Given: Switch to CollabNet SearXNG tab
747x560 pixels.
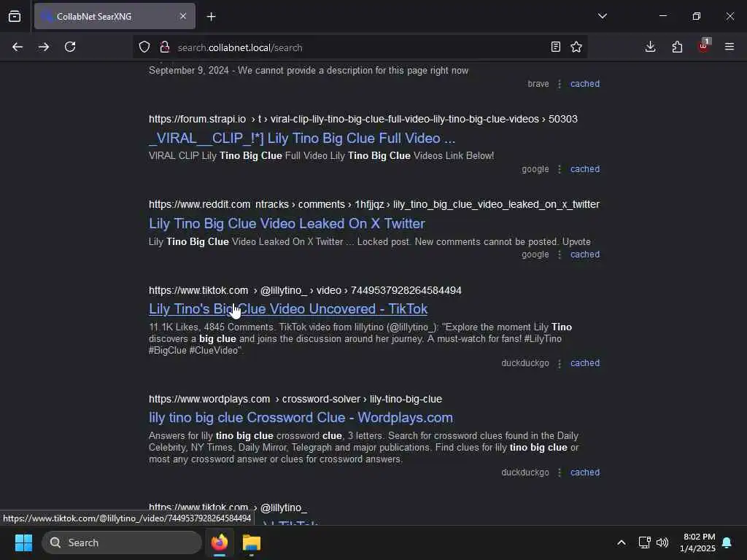Looking at the screenshot, I should (115, 16).
